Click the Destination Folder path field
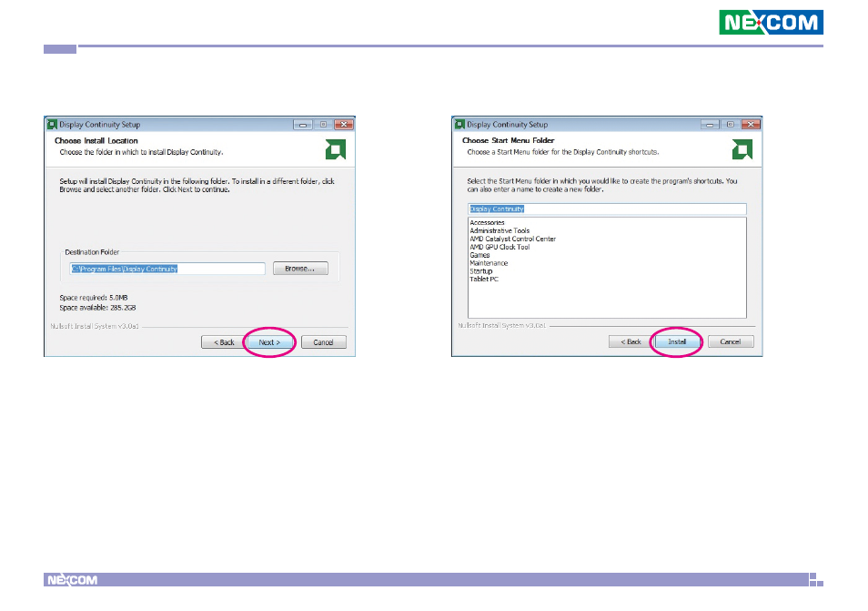 pos(167,269)
